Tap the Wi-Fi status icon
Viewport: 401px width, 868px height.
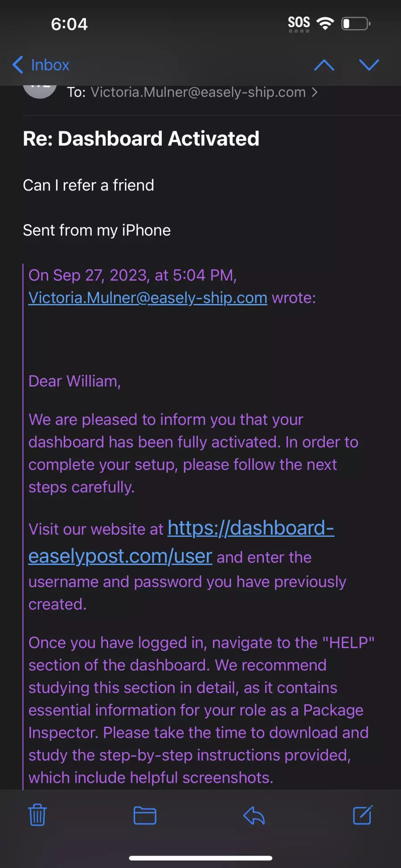tap(325, 23)
